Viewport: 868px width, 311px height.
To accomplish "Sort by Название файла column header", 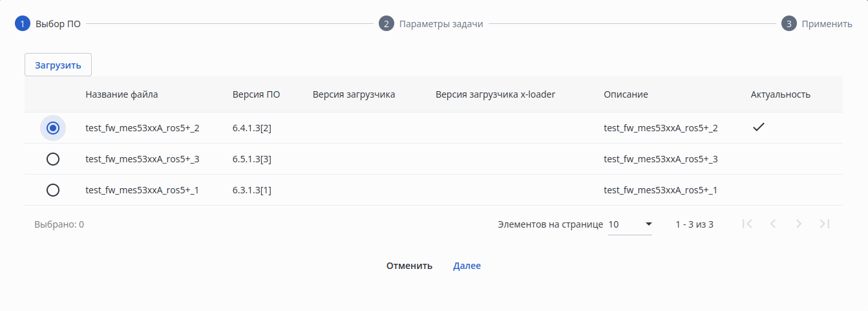I will coord(122,94).
